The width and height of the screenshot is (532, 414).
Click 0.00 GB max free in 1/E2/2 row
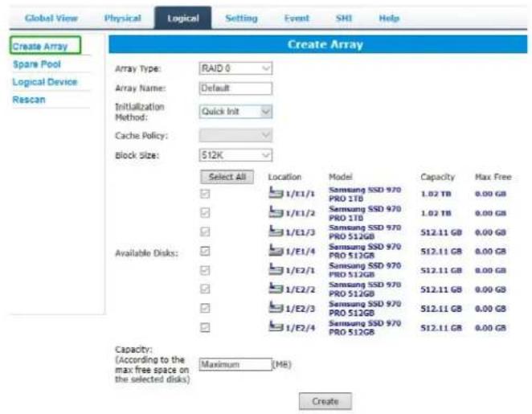tap(490, 289)
